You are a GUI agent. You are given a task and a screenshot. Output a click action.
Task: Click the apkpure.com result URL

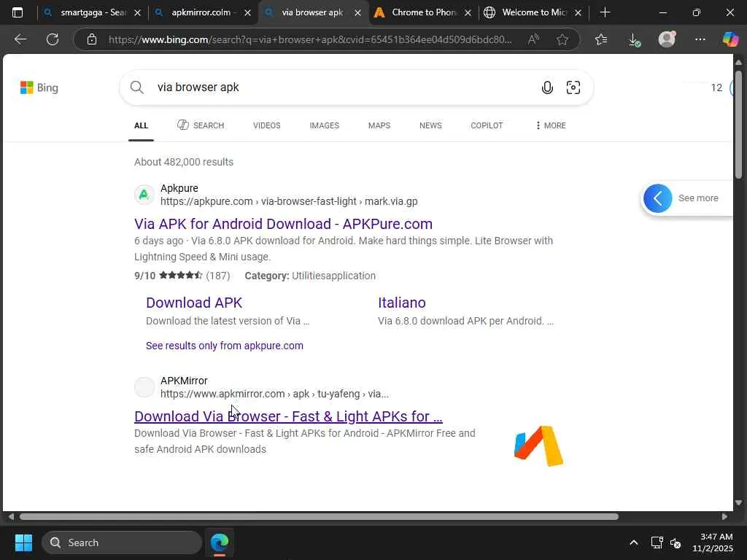[x=289, y=201]
